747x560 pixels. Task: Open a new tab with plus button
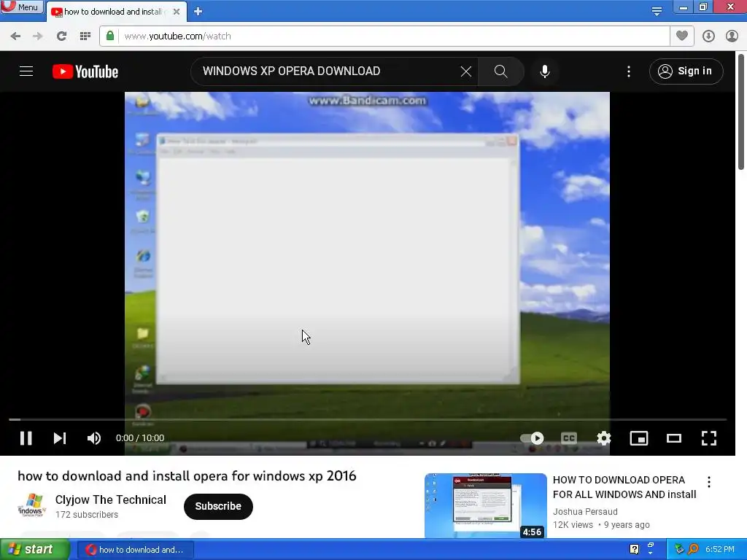pos(198,12)
